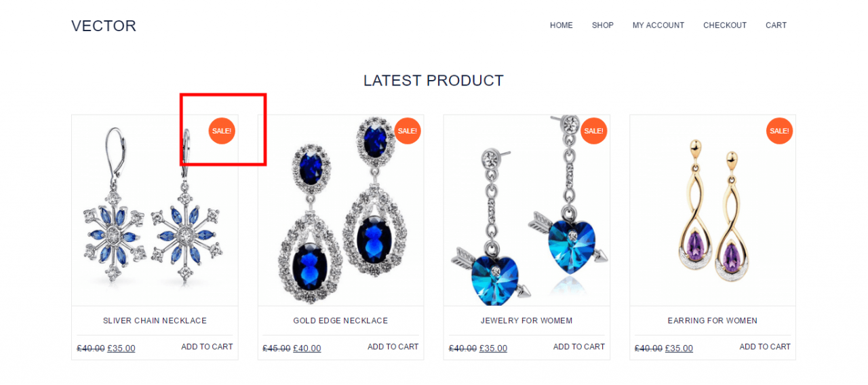The width and height of the screenshot is (868, 385).
Task: Add Jewelry For Womem to cart
Action: 579,346
